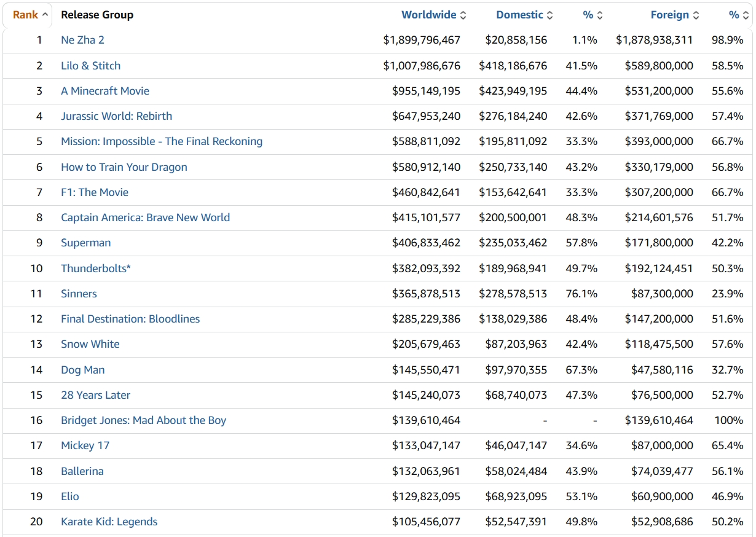Open How to Train Your Dragon
The height and width of the screenshot is (537, 756).
tap(124, 167)
